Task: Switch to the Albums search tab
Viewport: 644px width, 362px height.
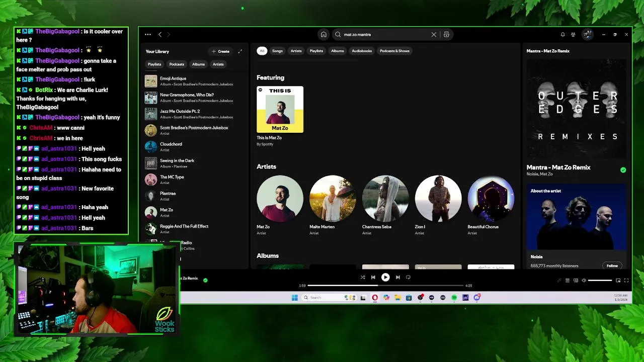Action: pos(338,51)
